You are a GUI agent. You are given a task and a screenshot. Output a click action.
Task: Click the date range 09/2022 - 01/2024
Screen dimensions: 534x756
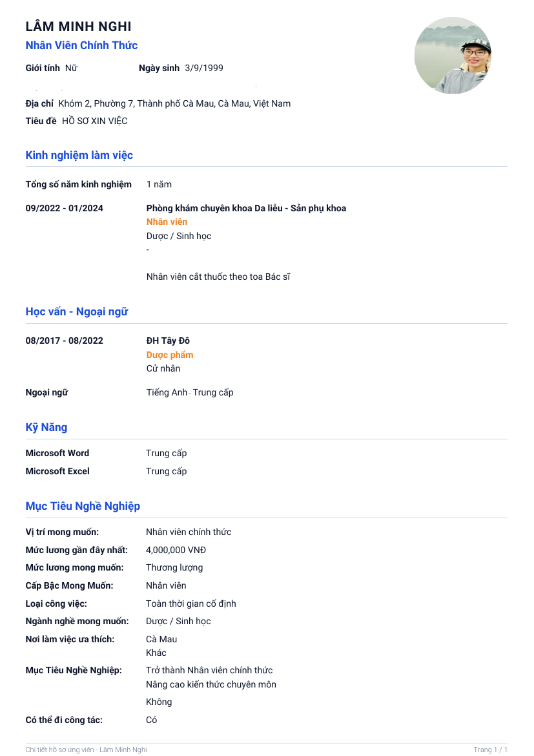[64, 208]
